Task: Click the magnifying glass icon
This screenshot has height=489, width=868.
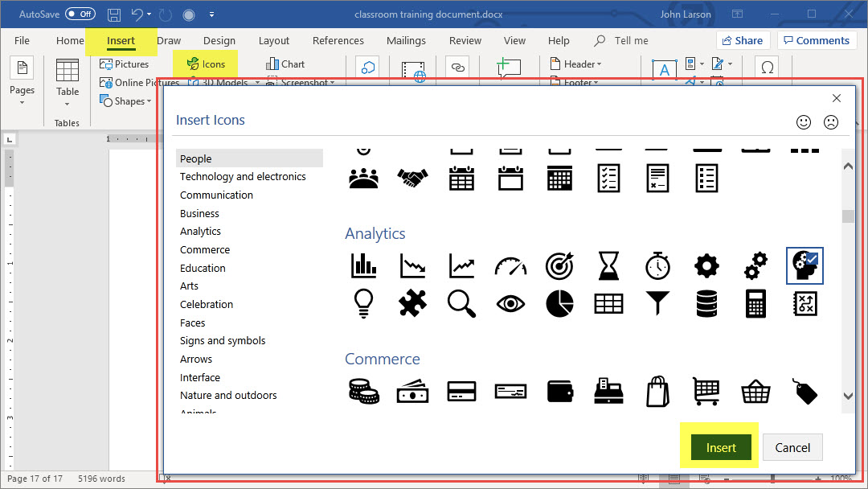Action: click(x=461, y=303)
